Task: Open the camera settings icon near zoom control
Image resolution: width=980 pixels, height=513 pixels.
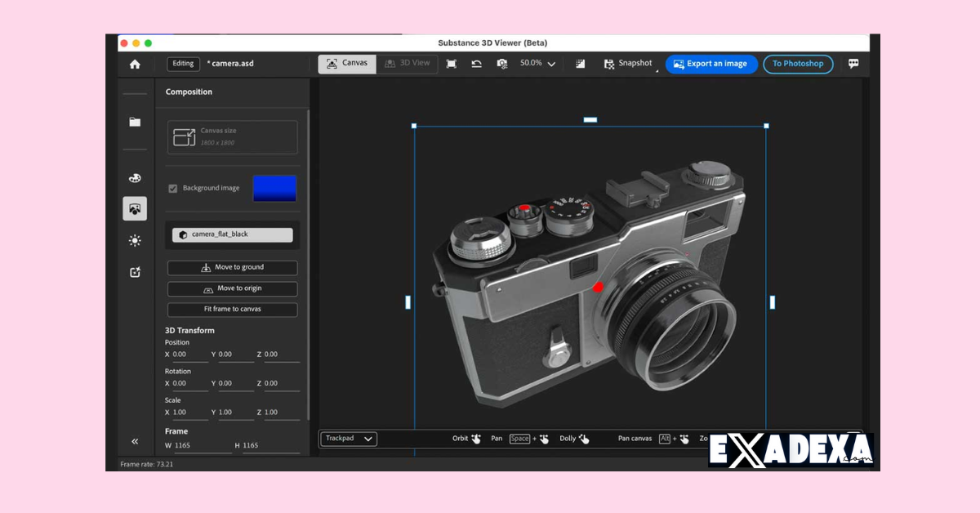Action: pyautogui.click(x=502, y=63)
